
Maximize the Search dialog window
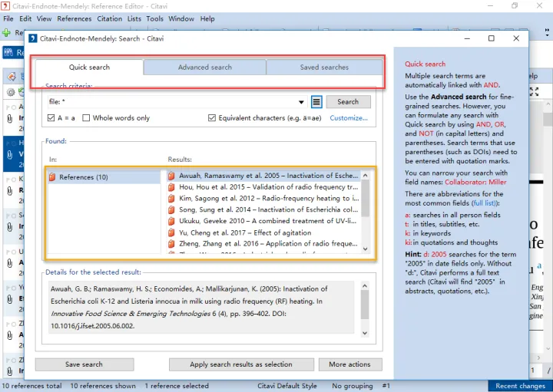492,38
